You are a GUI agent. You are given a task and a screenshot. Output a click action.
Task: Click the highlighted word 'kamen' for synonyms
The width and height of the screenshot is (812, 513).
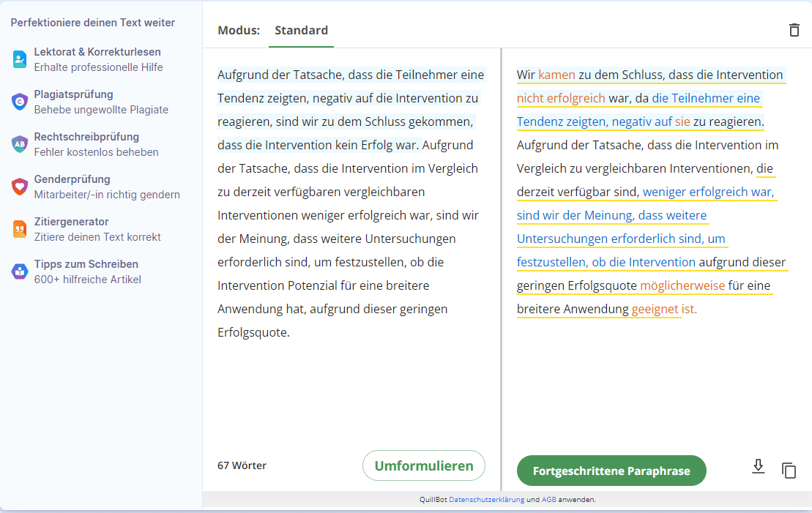pyautogui.click(x=556, y=75)
